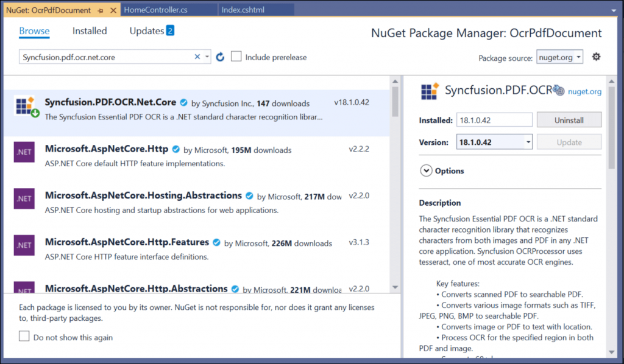Open NuGet package source settings gear
Viewport: 624px width, 364px height.
(596, 56)
